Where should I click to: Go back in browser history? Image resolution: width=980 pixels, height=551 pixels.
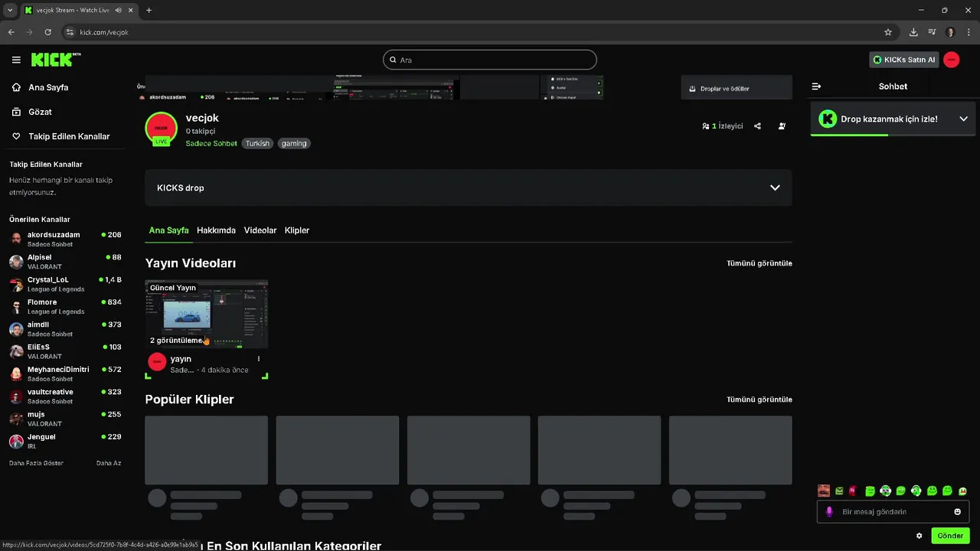(11, 32)
